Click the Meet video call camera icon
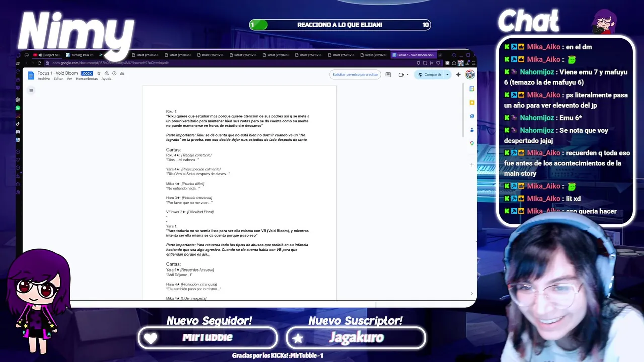This screenshot has height=362, width=644. pyautogui.click(x=401, y=75)
